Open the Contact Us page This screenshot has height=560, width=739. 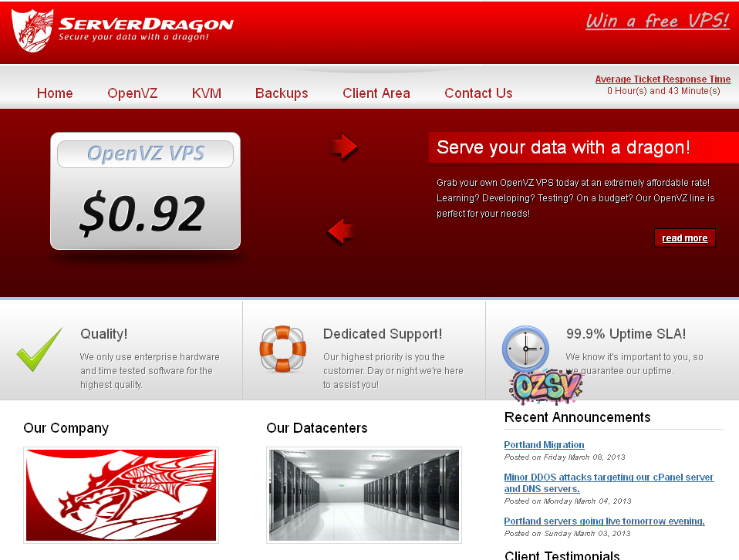[x=478, y=93]
